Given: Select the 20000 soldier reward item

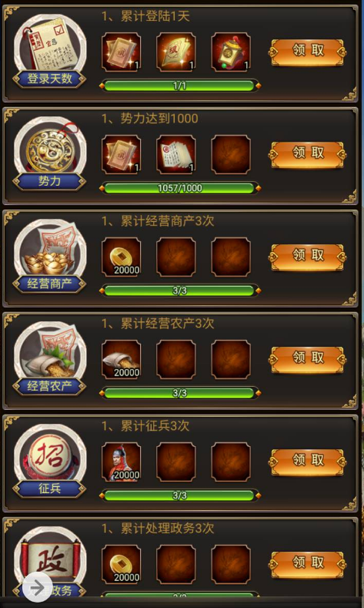Looking at the screenshot, I should point(121,462).
